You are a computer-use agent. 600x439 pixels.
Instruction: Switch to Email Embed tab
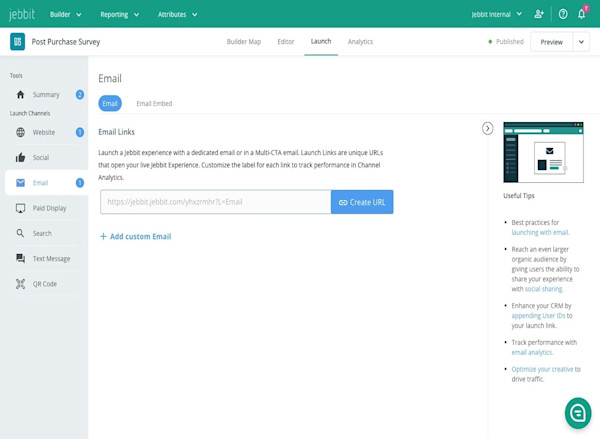click(154, 103)
